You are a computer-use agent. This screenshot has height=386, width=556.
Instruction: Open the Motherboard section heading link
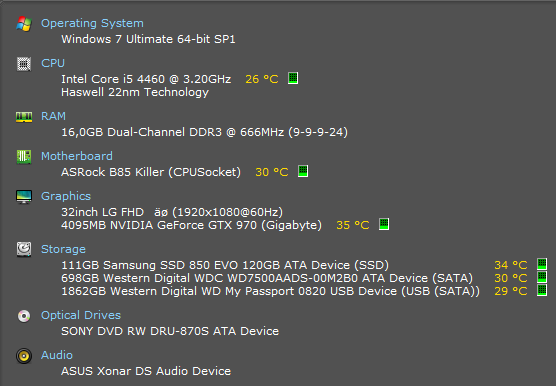tap(77, 156)
